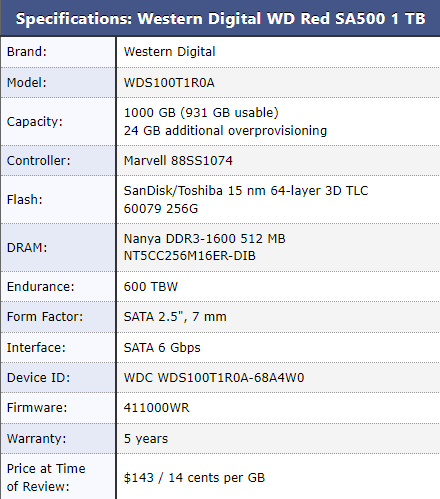Image resolution: width=440 pixels, height=499 pixels.
Task: Click the Capacity row label
Action: coord(34,122)
